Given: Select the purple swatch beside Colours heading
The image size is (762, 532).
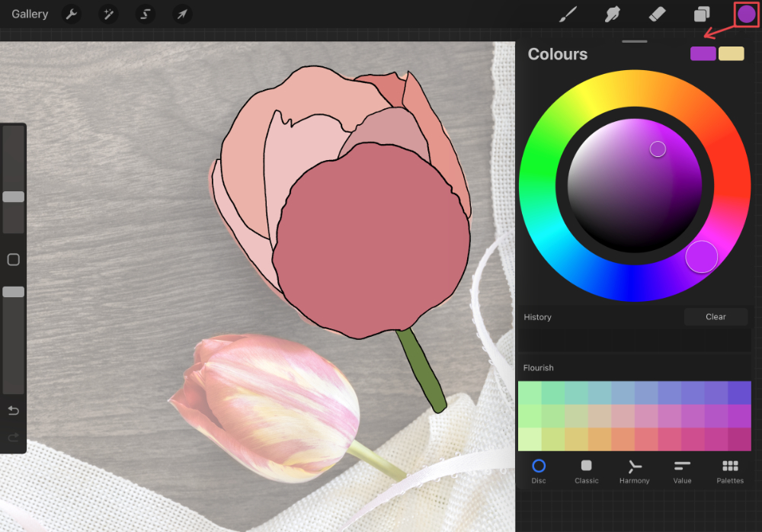Looking at the screenshot, I should [x=702, y=53].
